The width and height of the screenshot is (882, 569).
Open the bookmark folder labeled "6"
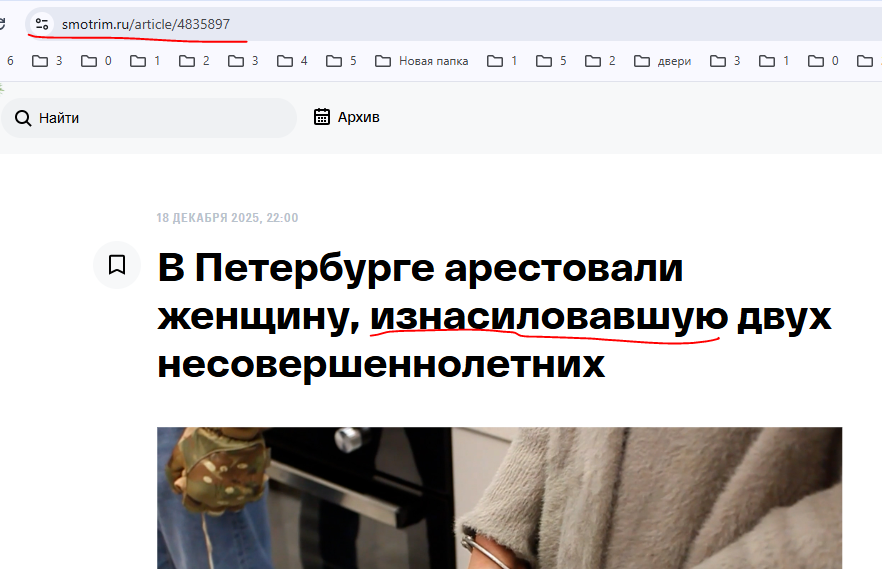[x=10, y=61]
